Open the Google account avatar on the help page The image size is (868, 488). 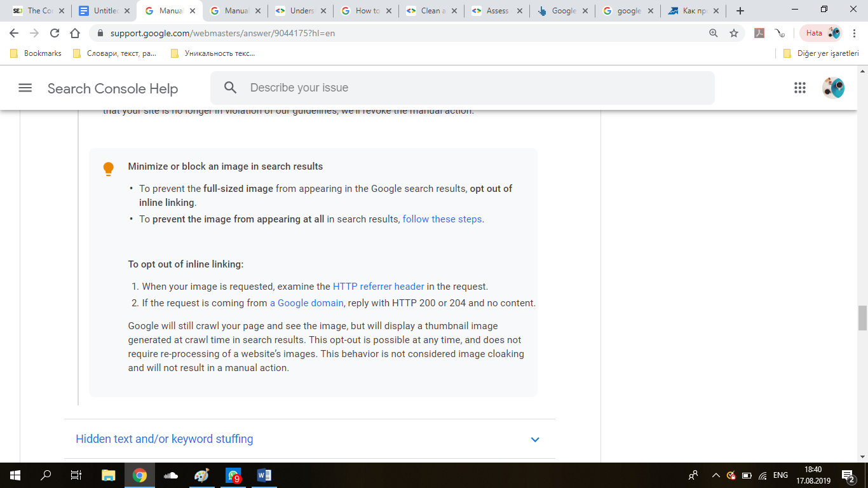[x=833, y=88]
